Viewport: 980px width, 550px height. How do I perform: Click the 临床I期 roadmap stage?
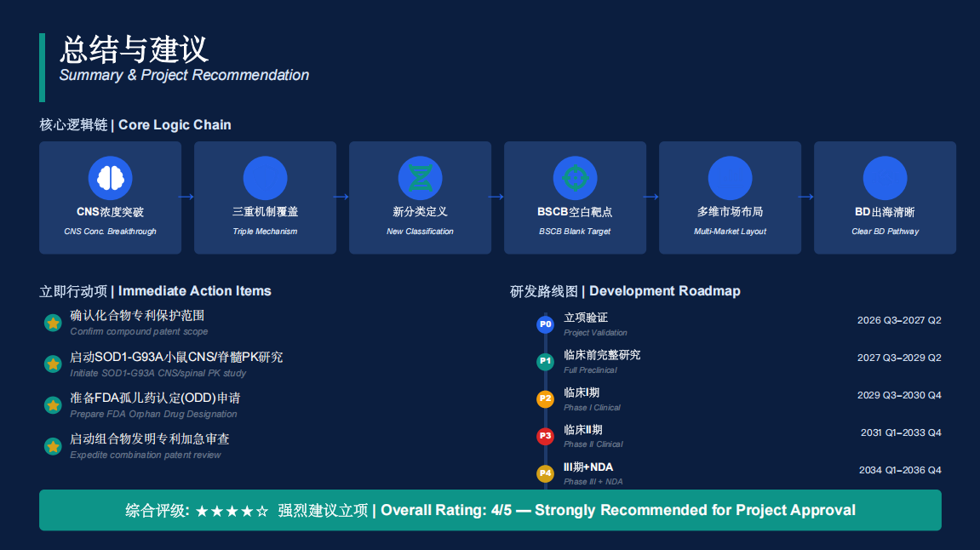click(x=582, y=392)
